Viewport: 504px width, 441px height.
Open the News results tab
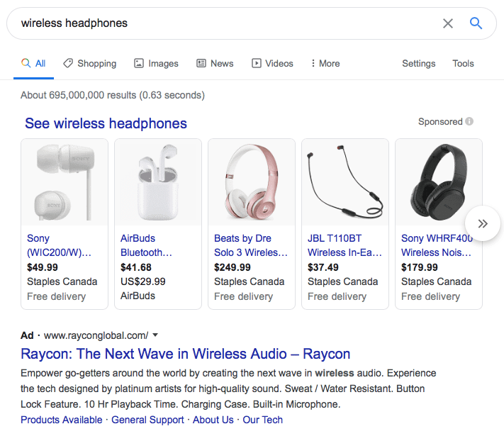coord(215,63)
